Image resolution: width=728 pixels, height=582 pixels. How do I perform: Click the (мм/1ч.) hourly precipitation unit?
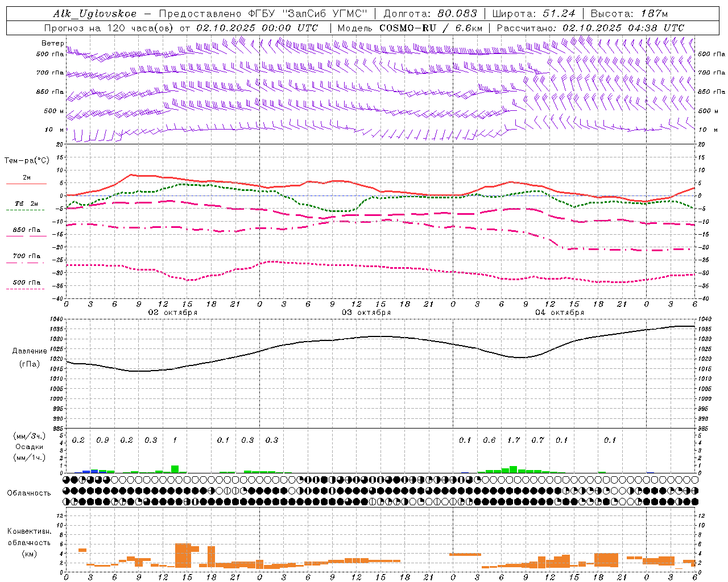[x=30, y=457]
